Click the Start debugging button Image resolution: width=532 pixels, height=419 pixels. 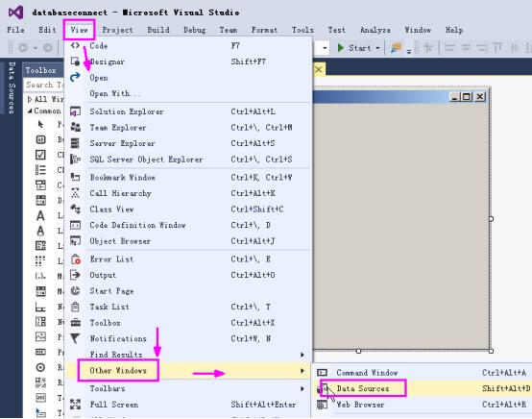[358, 48]
